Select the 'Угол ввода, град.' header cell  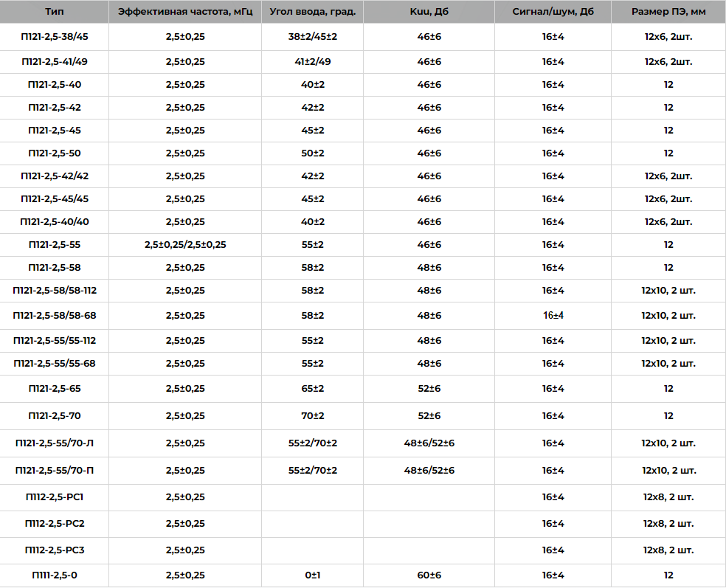tap(312, 13)
